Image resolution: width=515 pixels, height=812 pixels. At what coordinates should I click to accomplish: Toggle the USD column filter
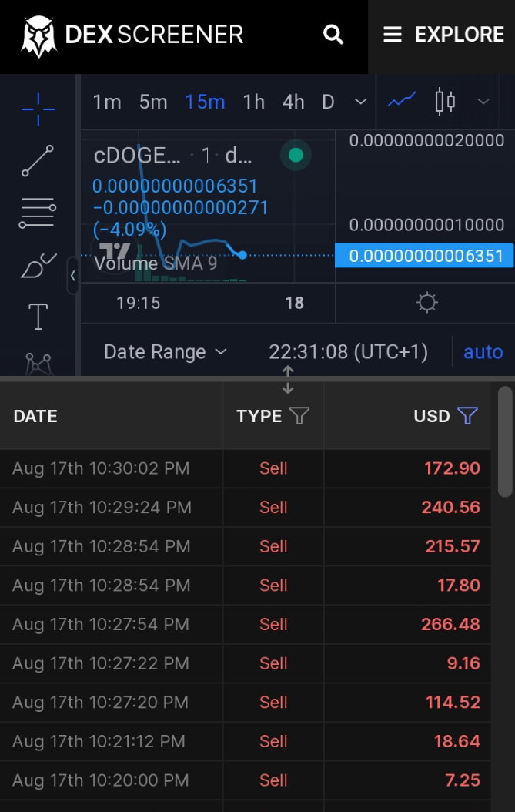[x=468, y=415]
